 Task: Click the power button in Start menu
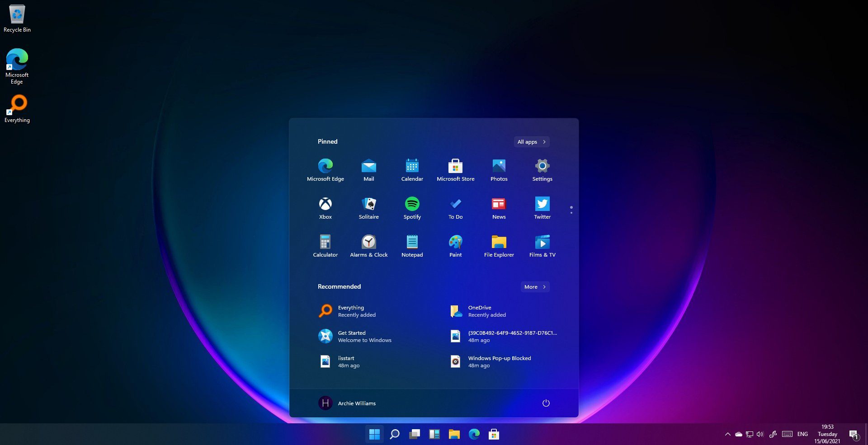[546, 403]
